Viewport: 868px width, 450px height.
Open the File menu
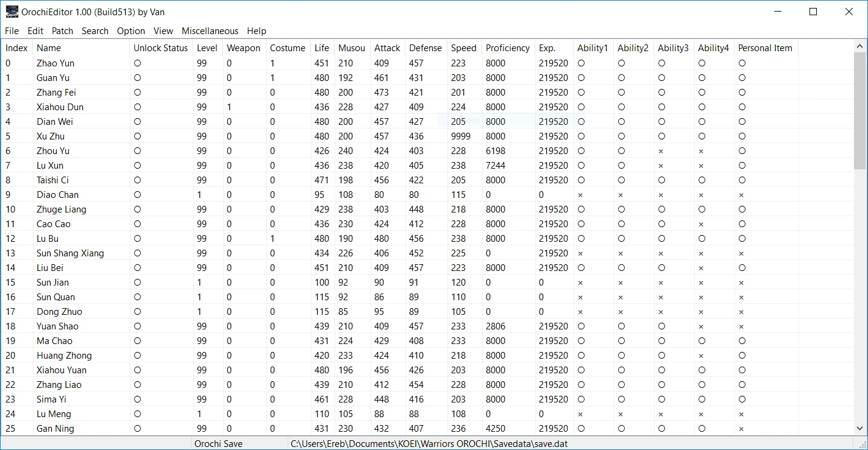(x=12, y=31)
